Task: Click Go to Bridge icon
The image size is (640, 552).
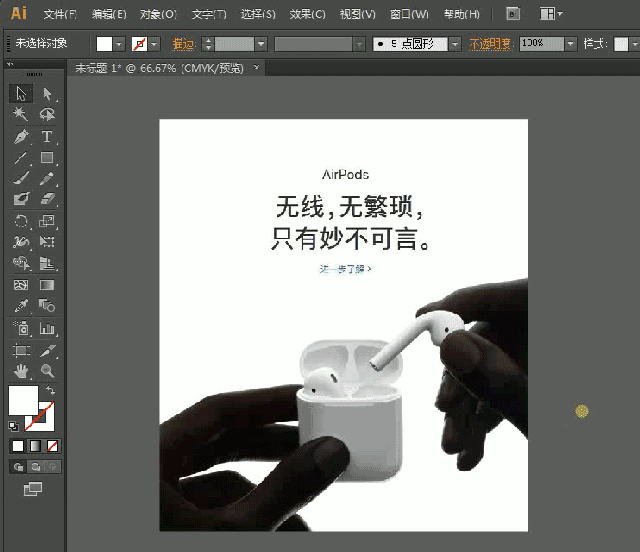Action: tap(513, 14)
